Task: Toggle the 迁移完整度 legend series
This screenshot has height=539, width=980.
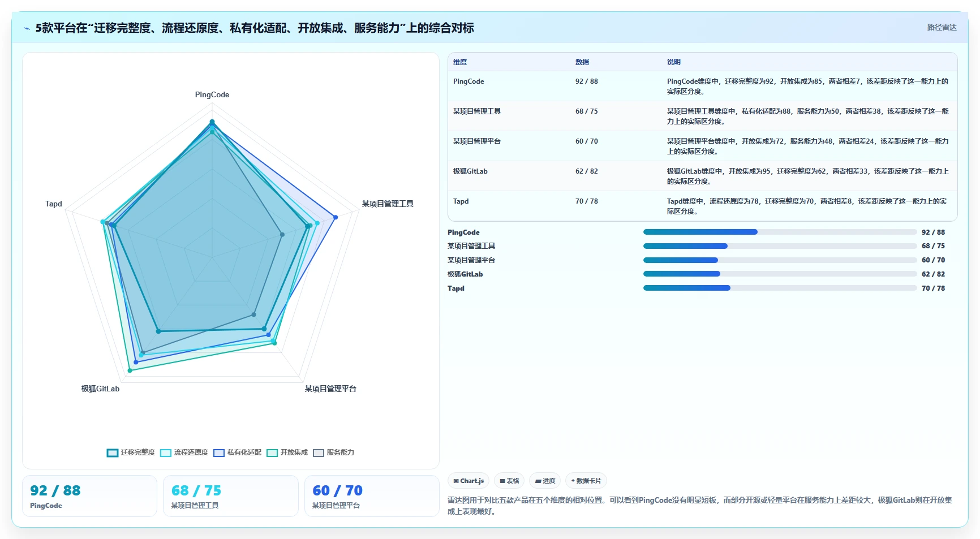Action: click(131, 452)
